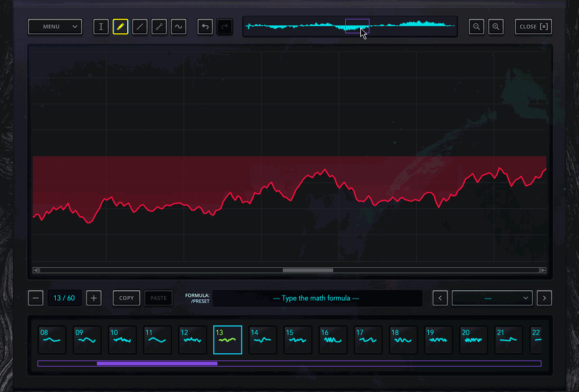
Task: Select the straight line tool
Action: pos(140,27)
